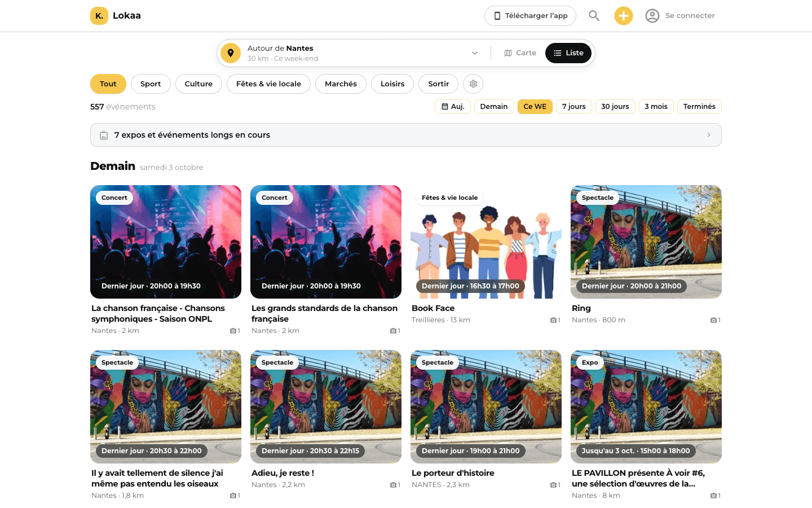Screen dimensions: 812x508
Task: Click the yellow plus add-event button
Action: tap(624, 16)
